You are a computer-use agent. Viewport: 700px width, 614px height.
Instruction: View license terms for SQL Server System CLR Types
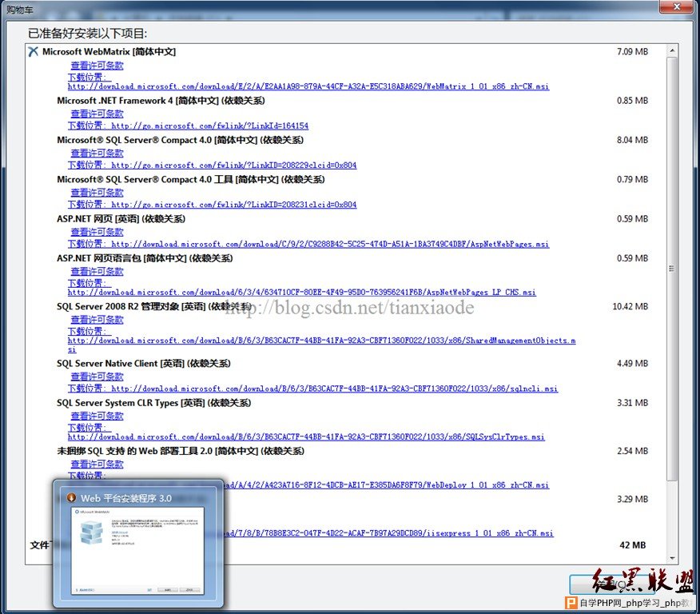[x=97, y=415]
